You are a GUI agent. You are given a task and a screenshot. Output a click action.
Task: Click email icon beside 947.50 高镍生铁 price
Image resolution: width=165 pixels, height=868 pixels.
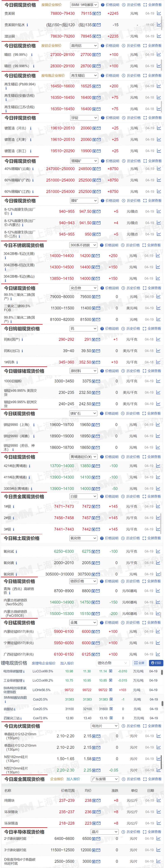[x=99, y=212]
